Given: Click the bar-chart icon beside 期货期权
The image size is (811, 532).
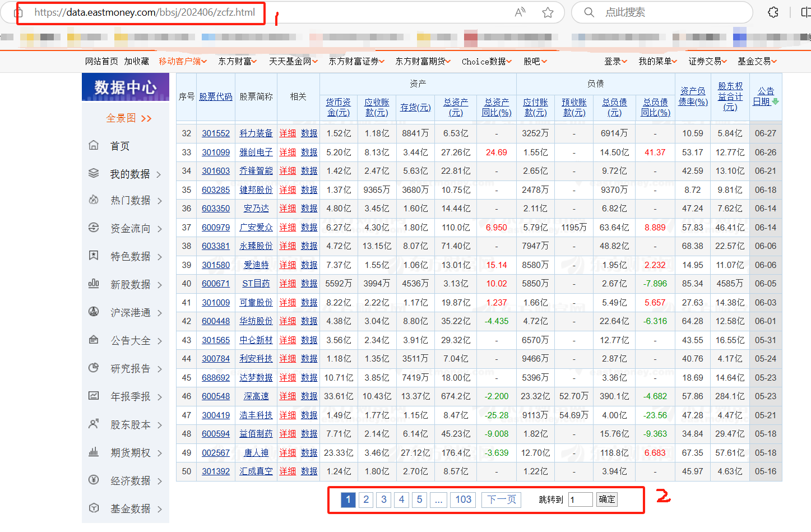Looking at the screenshot, I should coord(94,452).
